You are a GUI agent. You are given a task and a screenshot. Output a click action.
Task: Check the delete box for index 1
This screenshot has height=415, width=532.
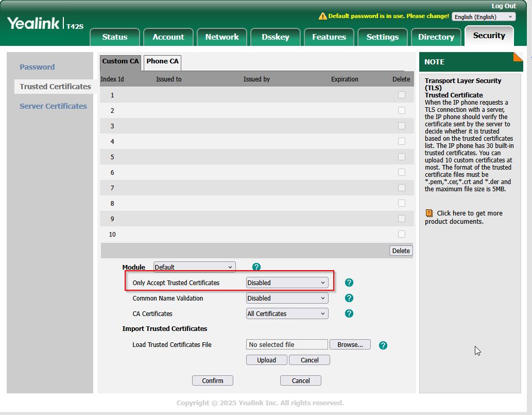click(x=402, y=95)
